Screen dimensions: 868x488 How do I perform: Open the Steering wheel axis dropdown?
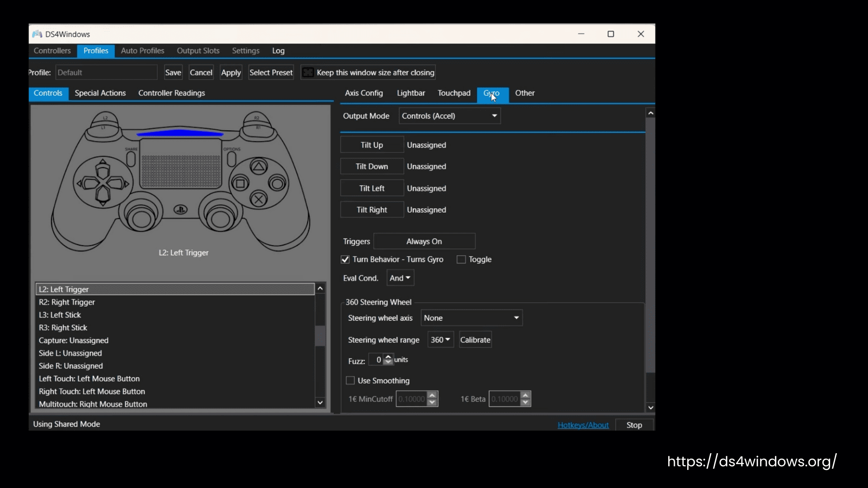click(472, 318)
